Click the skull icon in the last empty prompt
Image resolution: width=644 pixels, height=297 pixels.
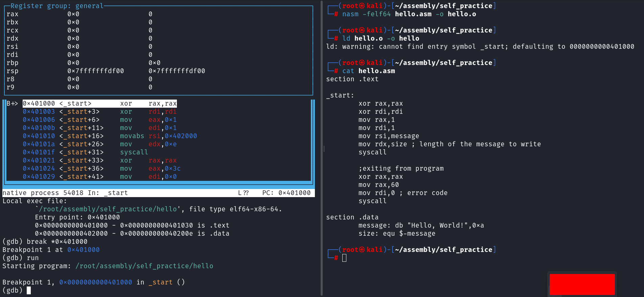tap(362, 250)
